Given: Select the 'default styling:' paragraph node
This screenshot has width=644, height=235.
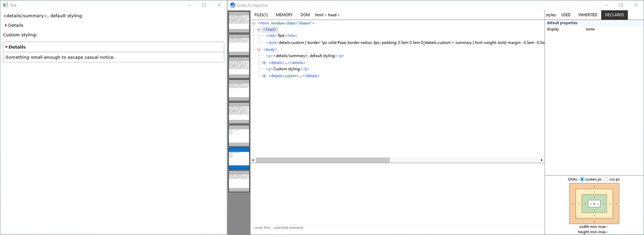Looking at the screenshot, I should point(305,56).
